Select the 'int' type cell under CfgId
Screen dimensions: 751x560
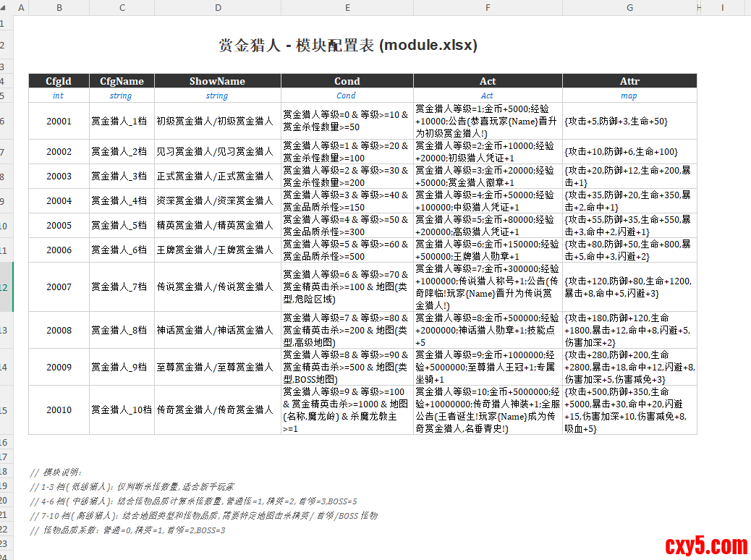click(x=59, y=96)
